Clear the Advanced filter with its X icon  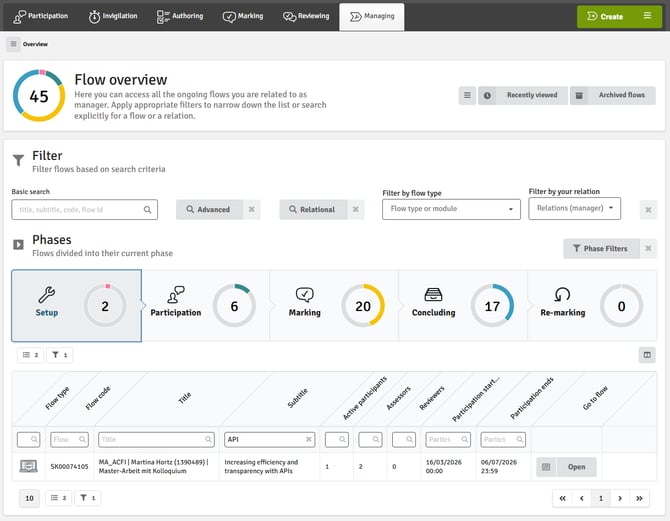click(x=252, y=210)
